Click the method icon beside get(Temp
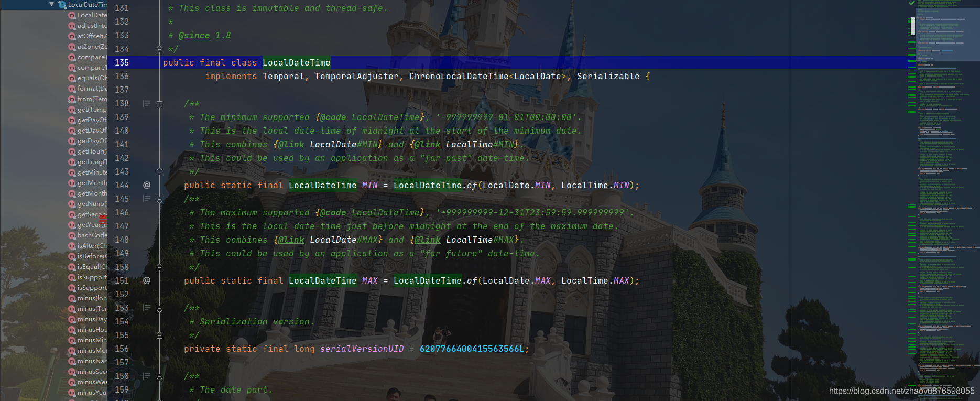The image size is (980, 401). (x=72, y=110)
